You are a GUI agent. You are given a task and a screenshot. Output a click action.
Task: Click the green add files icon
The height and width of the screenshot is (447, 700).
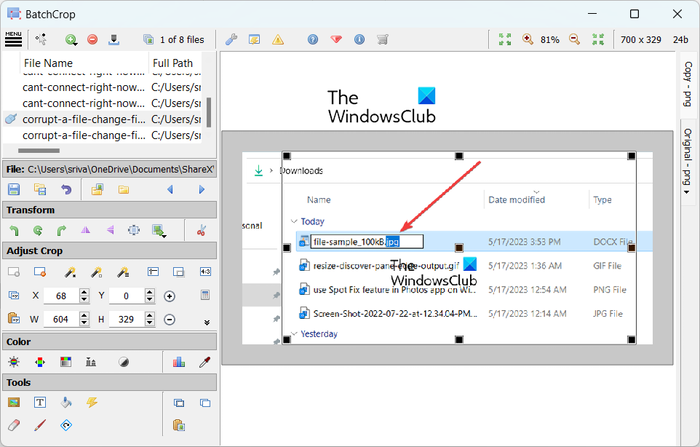[x=71, y=40]
